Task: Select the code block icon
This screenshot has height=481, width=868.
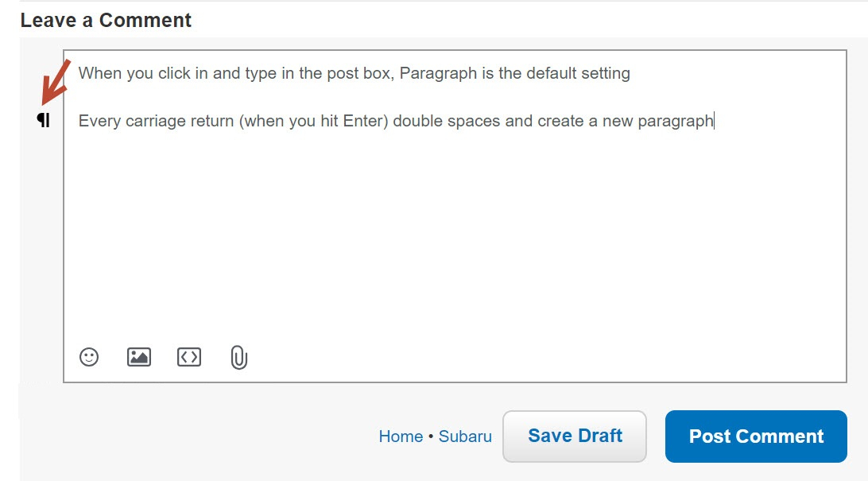Action: pyautogui.click(x=189, y=357)
